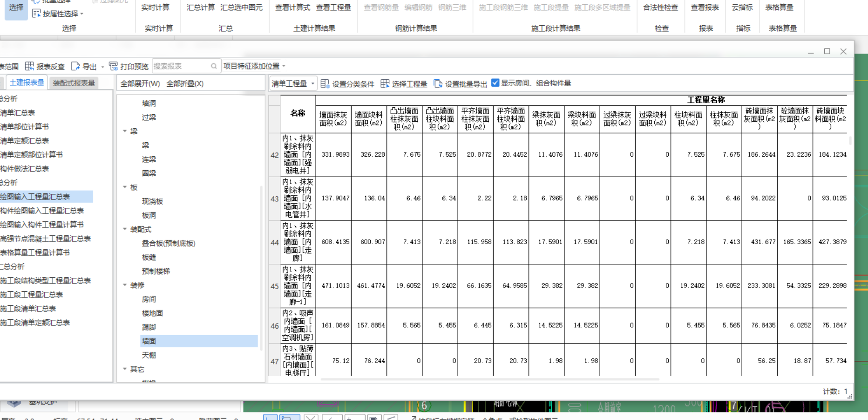Open 清单定额汇总表 report

coord(25,140)
